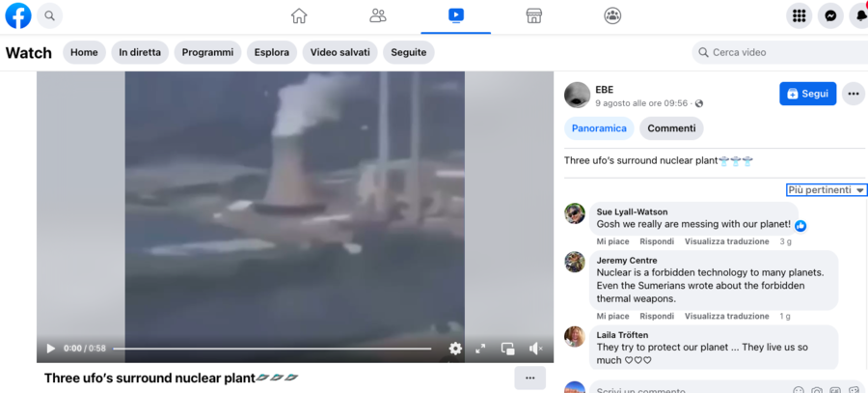Viewport: 868px width, 393px height.
Task: Toggle fullscreen video mode
Action: point(480,349)
